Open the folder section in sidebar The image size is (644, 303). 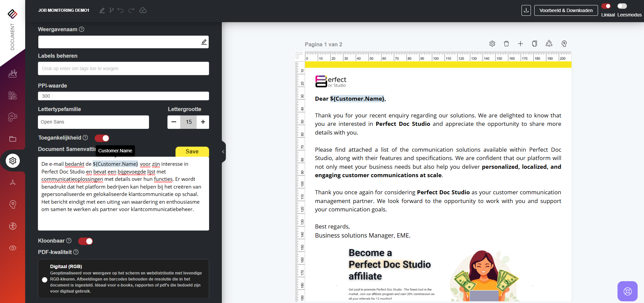coord(13,139)
